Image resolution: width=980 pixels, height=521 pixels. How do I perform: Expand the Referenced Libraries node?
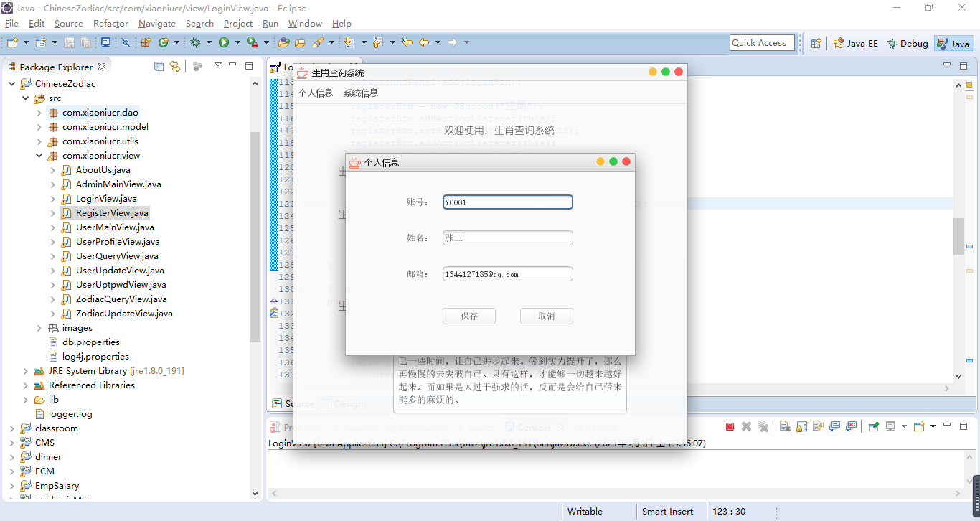(25, 385)
